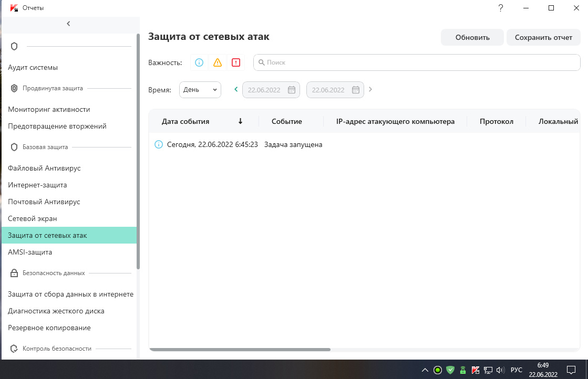Image resolution: width=588 pixels, height=379 pixels.
Task: Go to next day with right arrow
Action: coord(370,89)
